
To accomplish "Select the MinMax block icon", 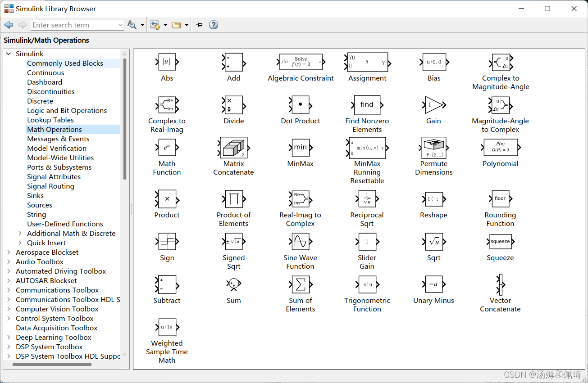I will click(x=300, y=148).
